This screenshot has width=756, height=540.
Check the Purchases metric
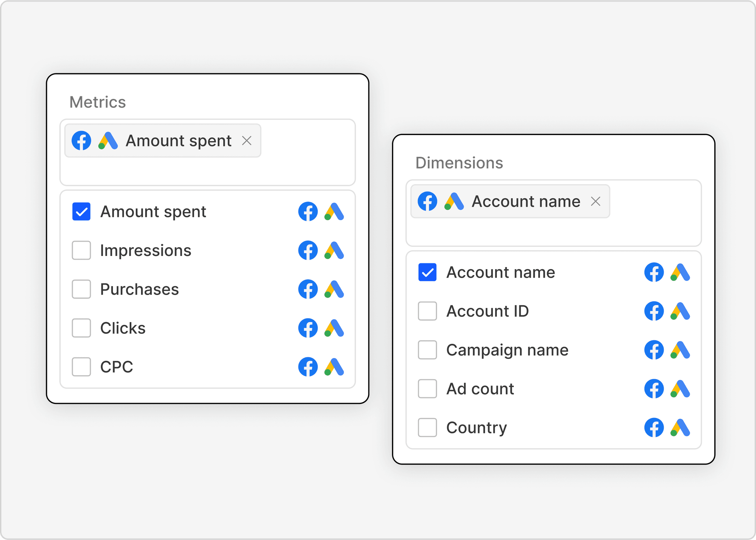coord(81,289)
